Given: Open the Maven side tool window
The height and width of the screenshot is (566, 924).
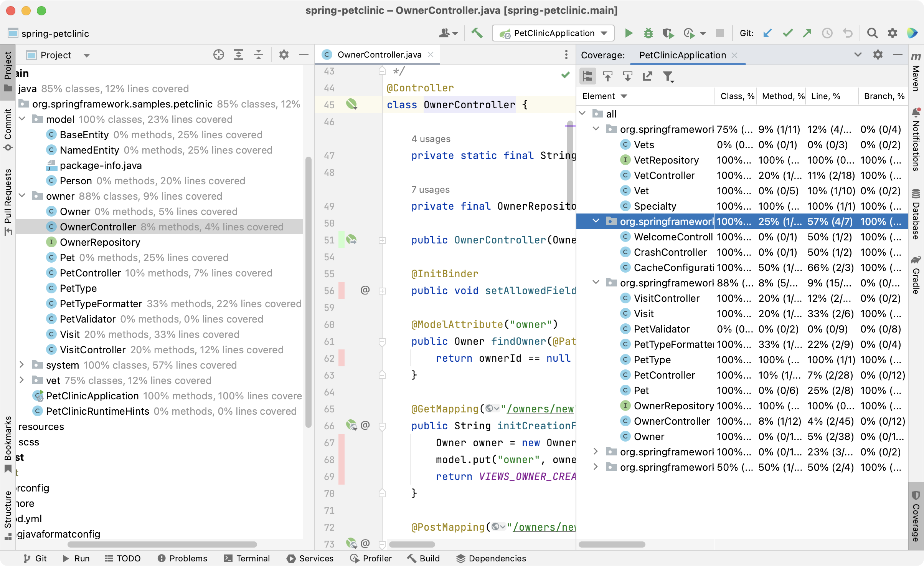Looking at the screenshot, I should coord(916,73).
